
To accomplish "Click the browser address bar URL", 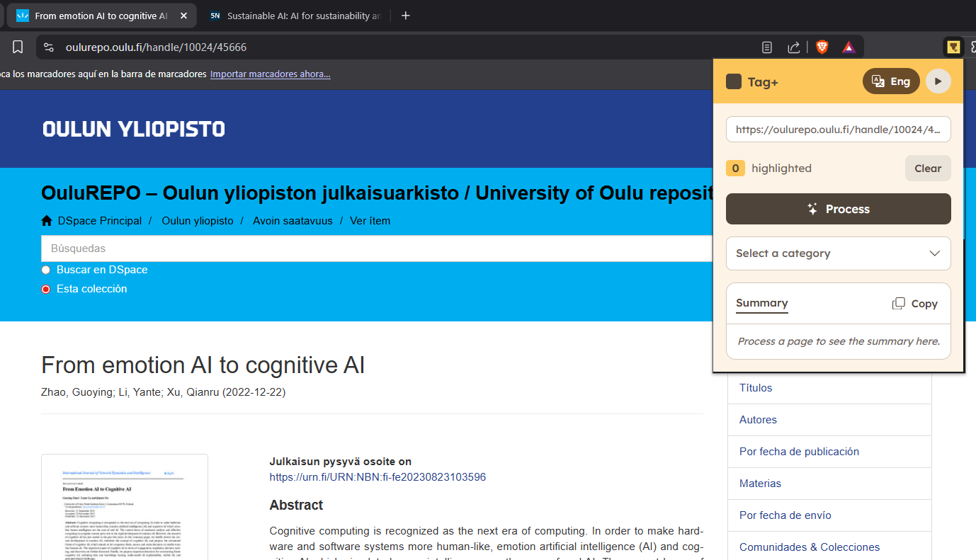I will (x=156, y=47).
